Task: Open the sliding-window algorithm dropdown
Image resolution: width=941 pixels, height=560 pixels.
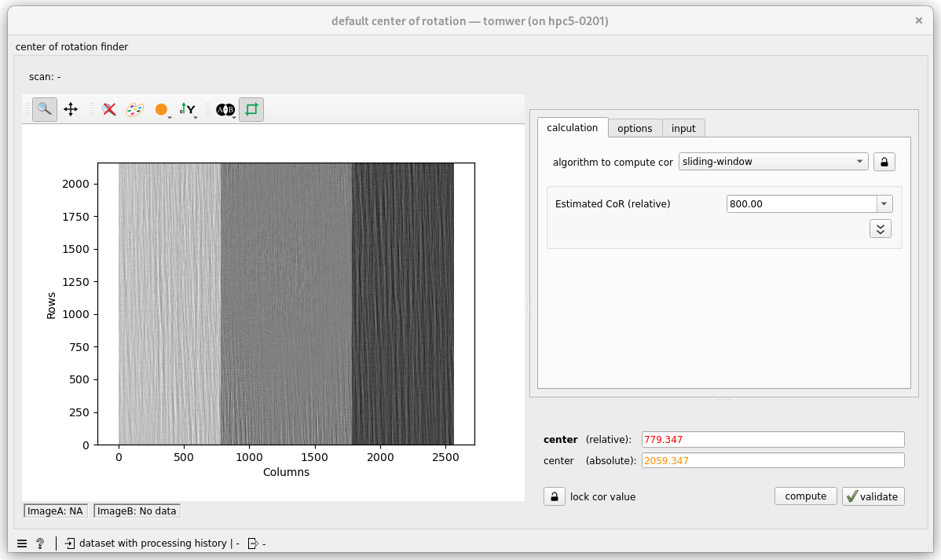Action: [773, 162]
